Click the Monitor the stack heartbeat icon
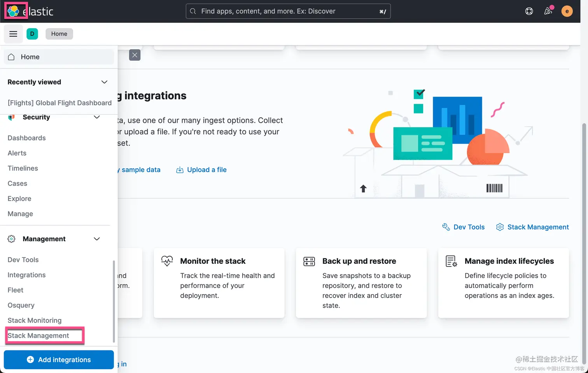Image resolution: width=588 pixels, height=373 pixels. [x=167, y=261]
